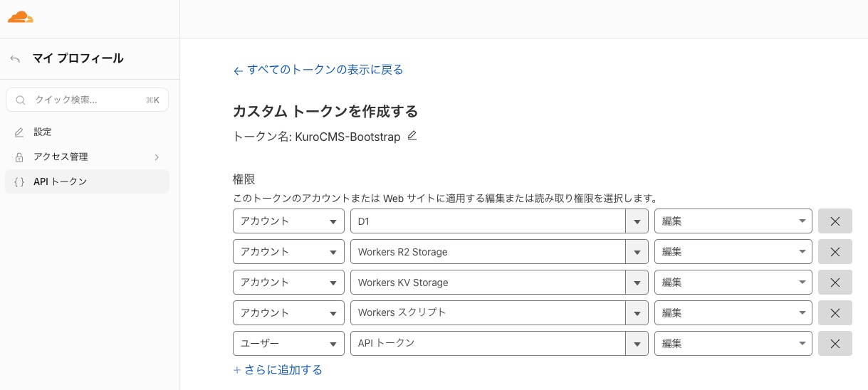Click the magnifier icon in quick search

(21, 100)
